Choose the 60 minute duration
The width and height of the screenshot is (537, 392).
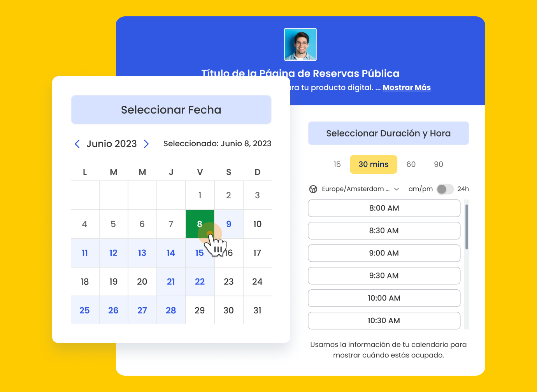411,164
